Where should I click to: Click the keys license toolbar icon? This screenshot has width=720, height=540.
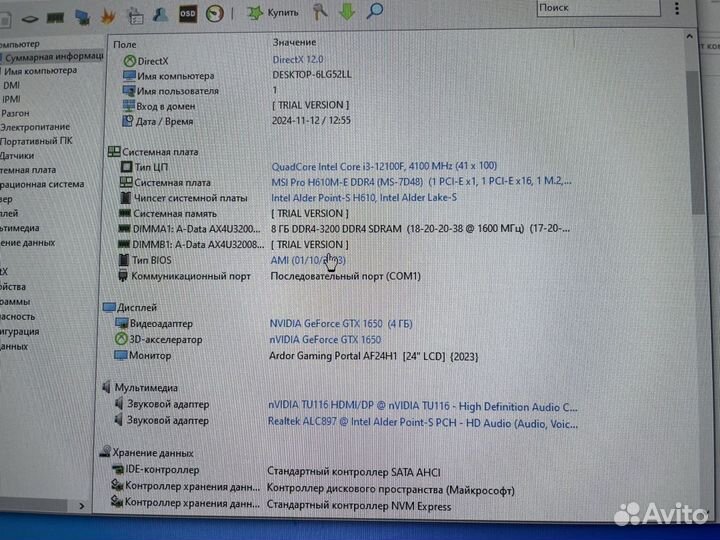point(320,11)
